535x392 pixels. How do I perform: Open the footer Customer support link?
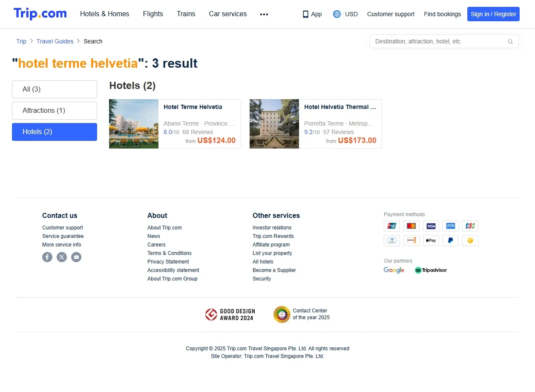click(x=63, y=228)
